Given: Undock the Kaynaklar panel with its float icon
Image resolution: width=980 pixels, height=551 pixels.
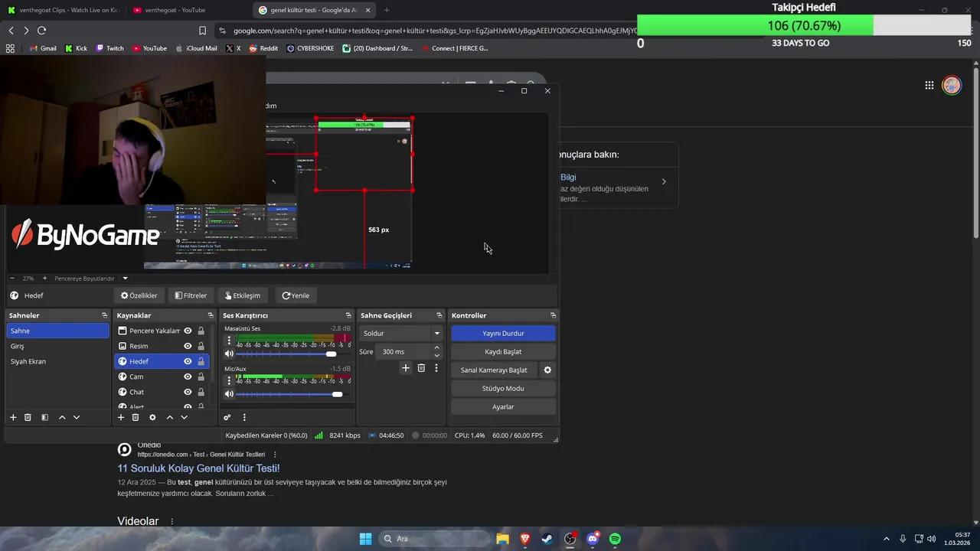Looking at the screenshot, I should [211, 315].
